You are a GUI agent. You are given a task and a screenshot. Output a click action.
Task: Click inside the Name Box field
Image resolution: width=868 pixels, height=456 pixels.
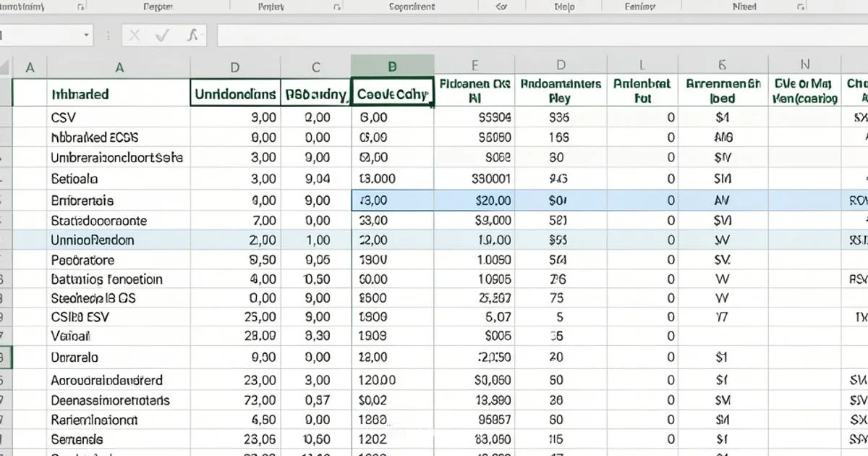[x=40, y=33]
